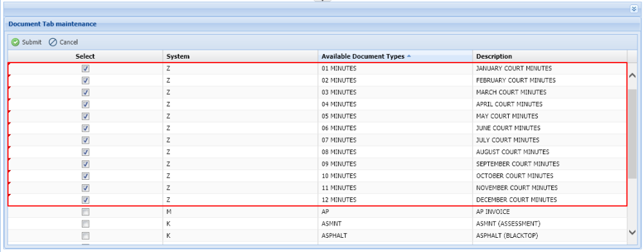644x252 pixels.
Task: Select the 03 MINUTES cell
Action: (x=395, y=92)
